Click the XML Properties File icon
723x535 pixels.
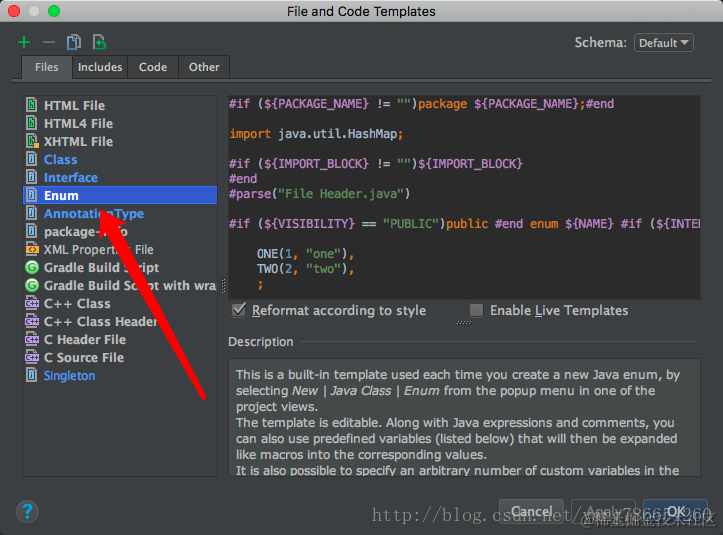coord(32,250)
